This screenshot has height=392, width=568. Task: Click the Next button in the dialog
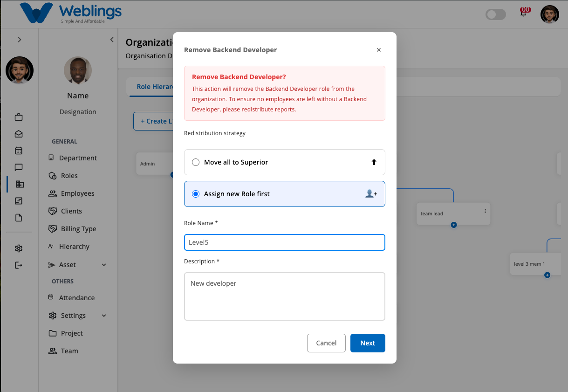pyautogui.click(x=368, y=343)
